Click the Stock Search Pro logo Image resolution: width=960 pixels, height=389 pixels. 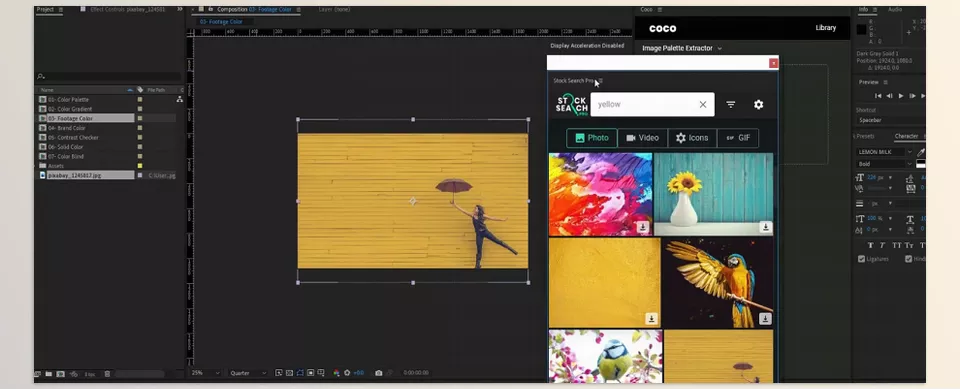point(571,105)
